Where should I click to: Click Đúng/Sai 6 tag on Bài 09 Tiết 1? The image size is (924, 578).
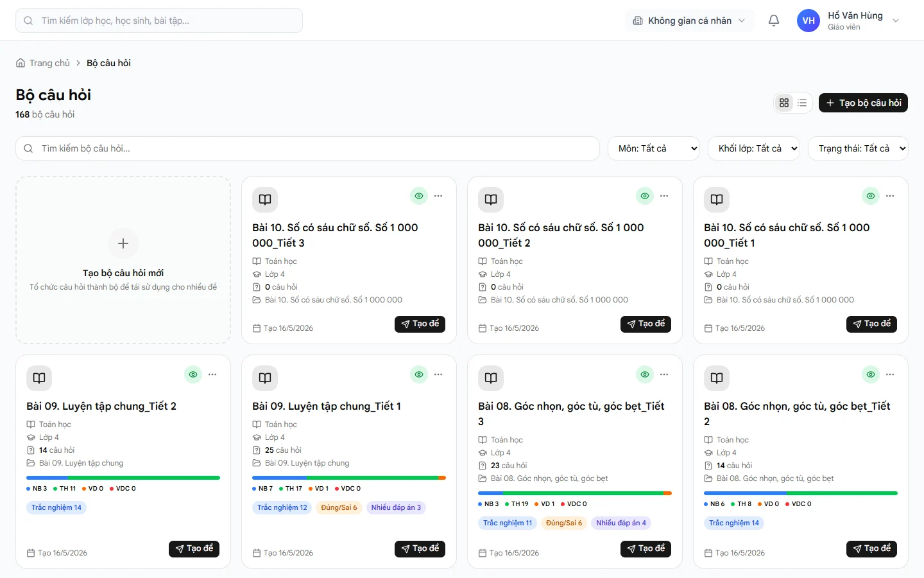click(x=339, y=507)
